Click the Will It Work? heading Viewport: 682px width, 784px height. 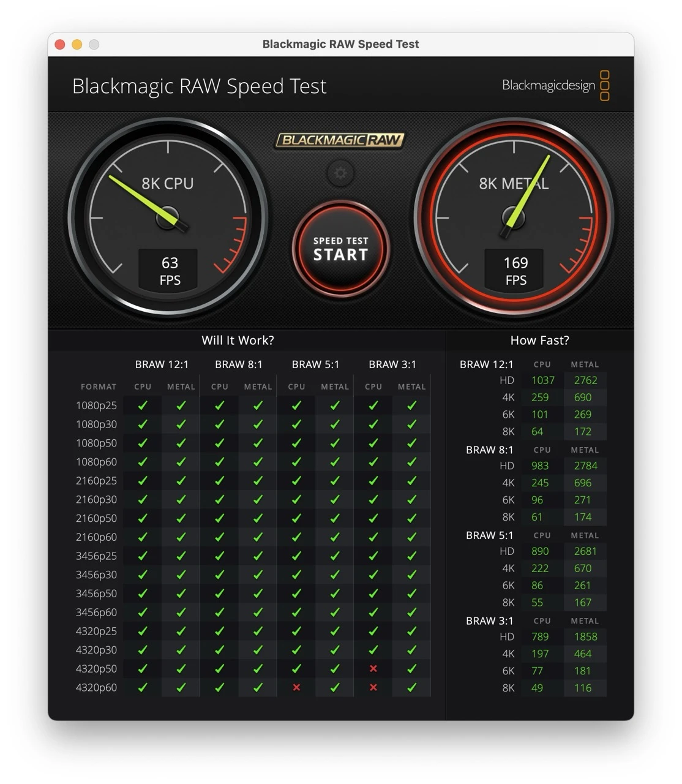(238, 340)
